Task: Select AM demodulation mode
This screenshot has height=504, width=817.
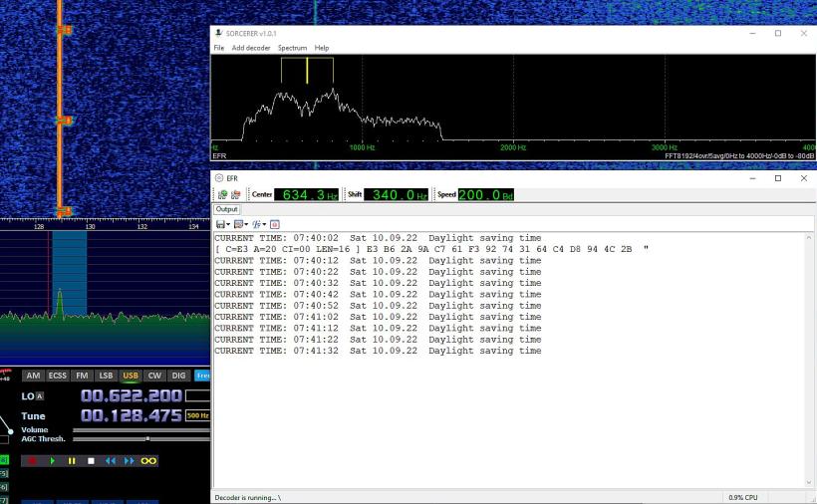Action: (x=33, y=376)
